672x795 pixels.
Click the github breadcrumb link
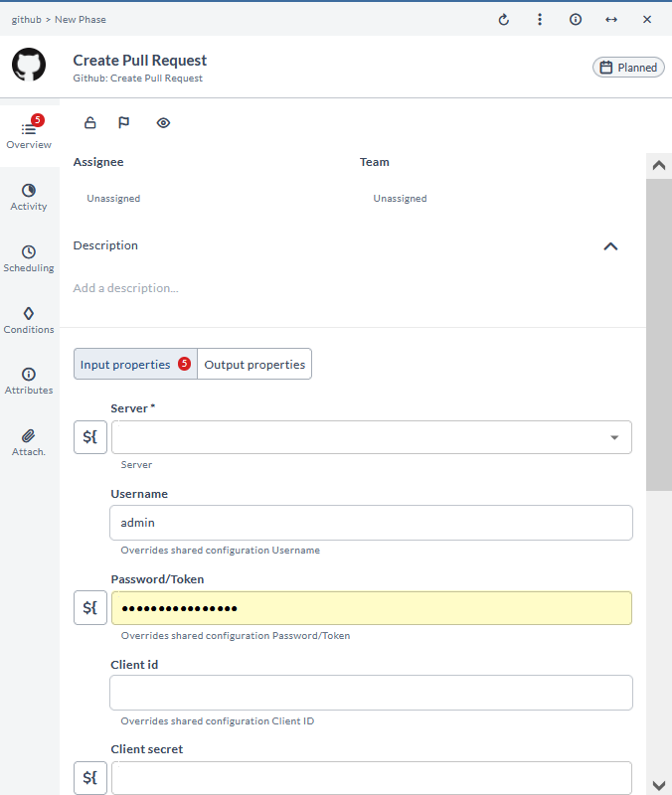pos(27,20)
